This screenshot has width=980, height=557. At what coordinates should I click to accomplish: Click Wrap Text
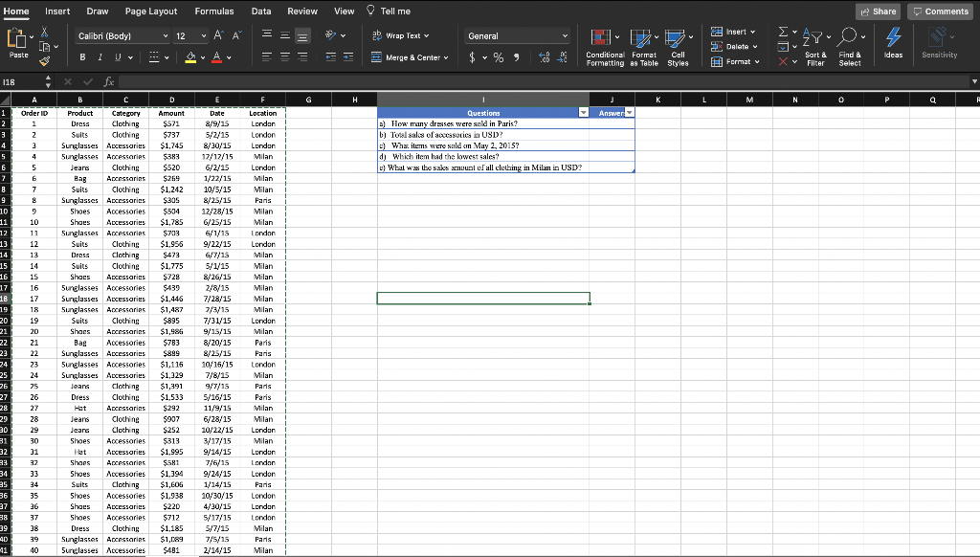click(401, 35)
